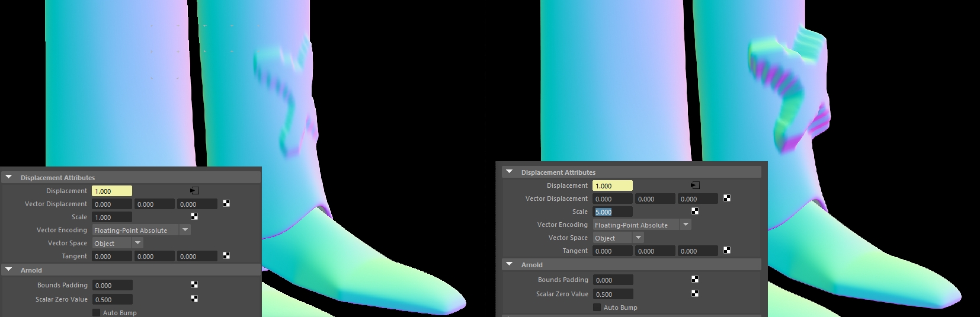Enable Auto Bump in right panel

click(597, 307)
